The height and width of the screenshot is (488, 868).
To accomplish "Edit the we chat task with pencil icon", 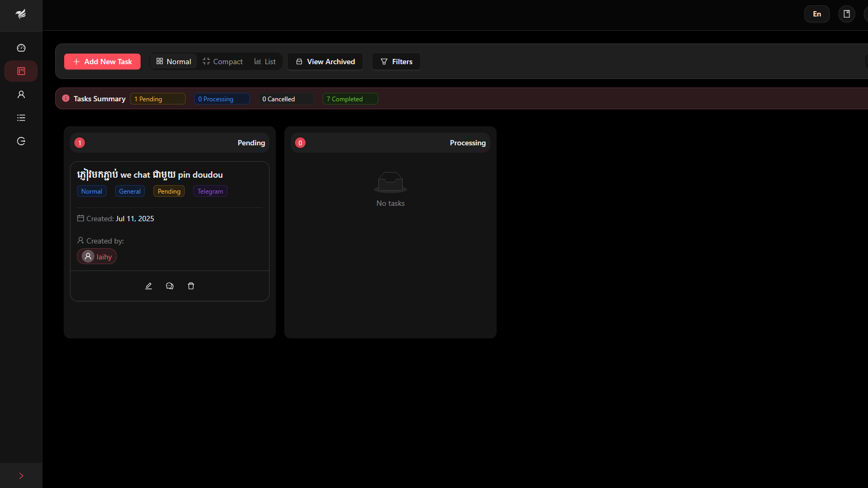I will (x=149, y=285).
